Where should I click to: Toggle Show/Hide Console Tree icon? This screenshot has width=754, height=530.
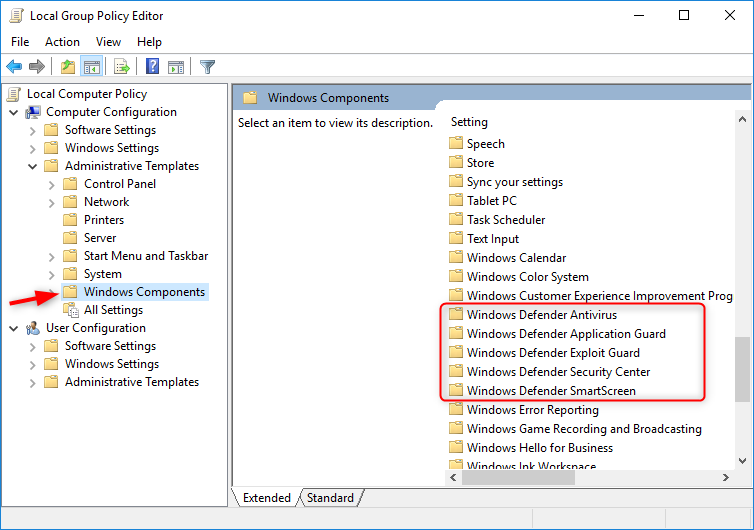[x=91, y=67]
